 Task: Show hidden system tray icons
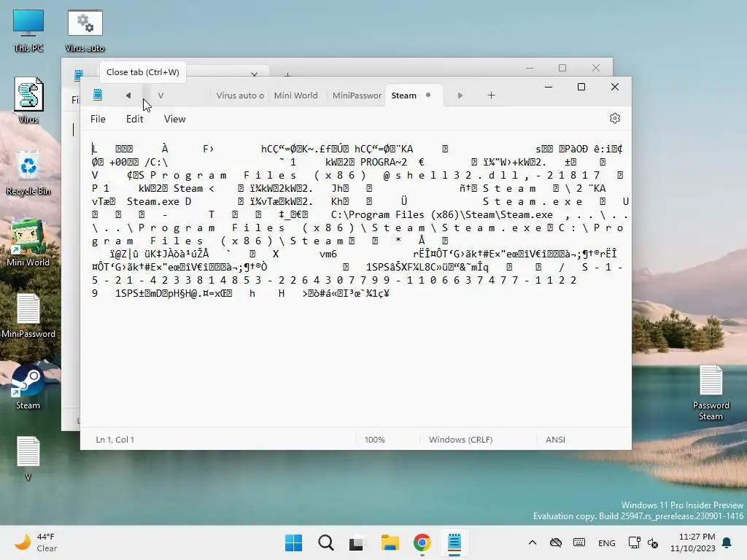pyautogui.click(x=532, y=542)
